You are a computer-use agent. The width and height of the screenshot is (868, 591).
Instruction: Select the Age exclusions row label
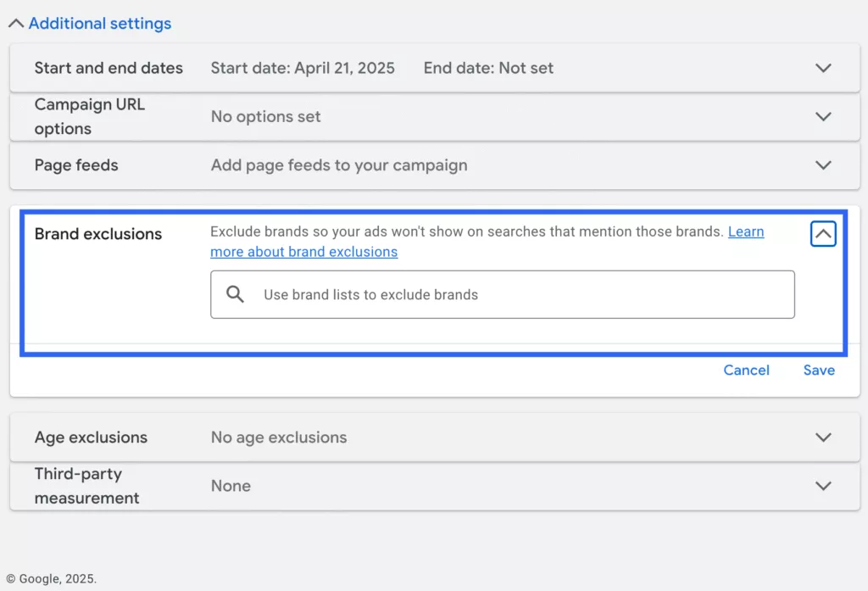(x=91, y=437)
